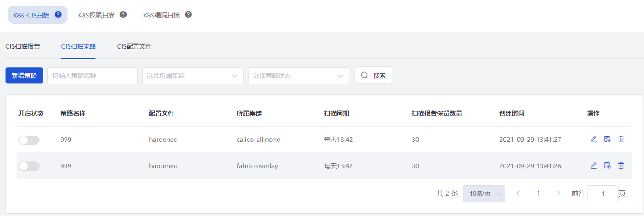Click the fabric-overlay cluster cell
This screenshot has height=216, width=644.
pyautogui.click(x=257, y=166)
